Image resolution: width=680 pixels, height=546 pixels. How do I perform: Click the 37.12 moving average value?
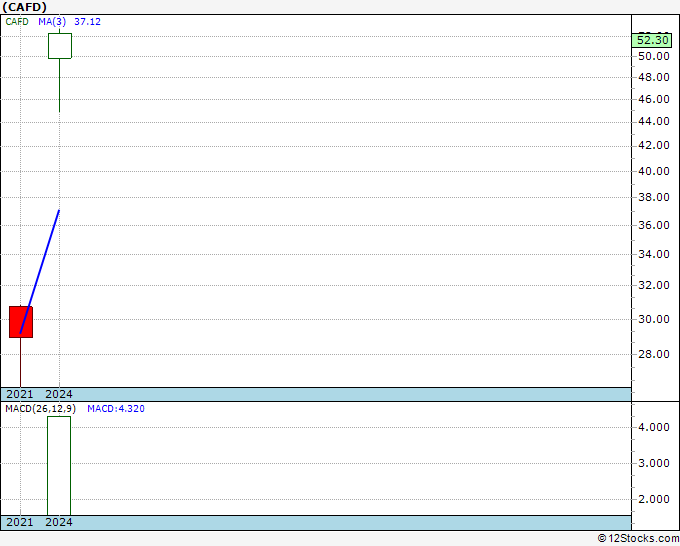[x=87, y=21]
